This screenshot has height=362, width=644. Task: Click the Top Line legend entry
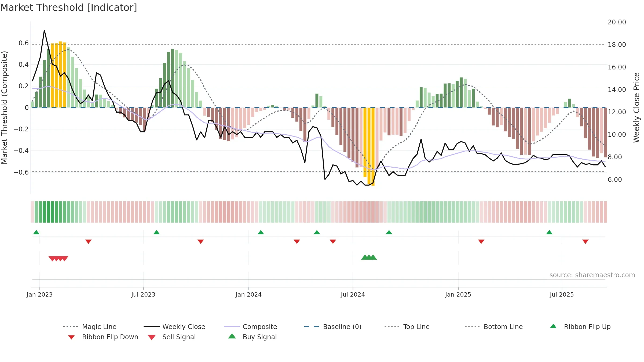pyautogui.click(x=407, y=327)
